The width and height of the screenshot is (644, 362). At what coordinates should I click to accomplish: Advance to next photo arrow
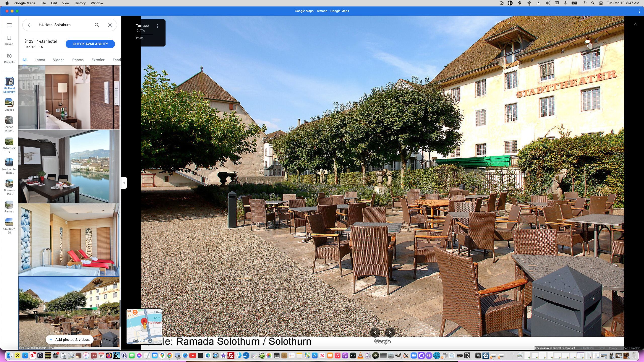pyautogui.click(x=390, y=332)
